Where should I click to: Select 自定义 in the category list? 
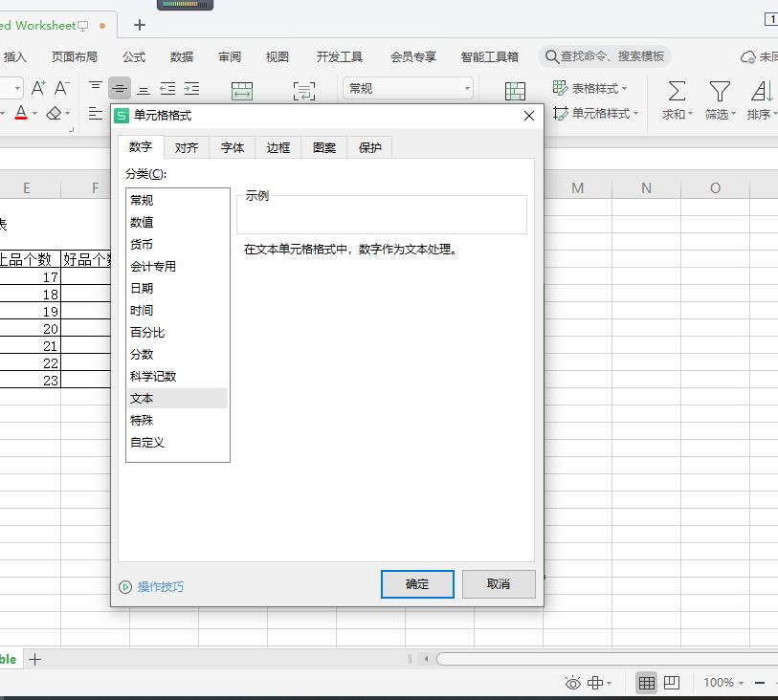pos(146,442)
